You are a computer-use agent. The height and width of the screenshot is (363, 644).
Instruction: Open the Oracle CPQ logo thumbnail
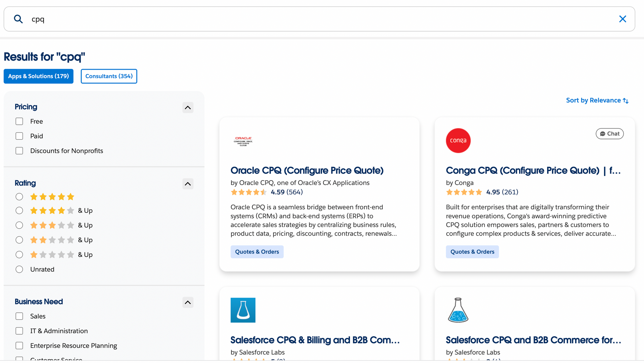[243, 141]
